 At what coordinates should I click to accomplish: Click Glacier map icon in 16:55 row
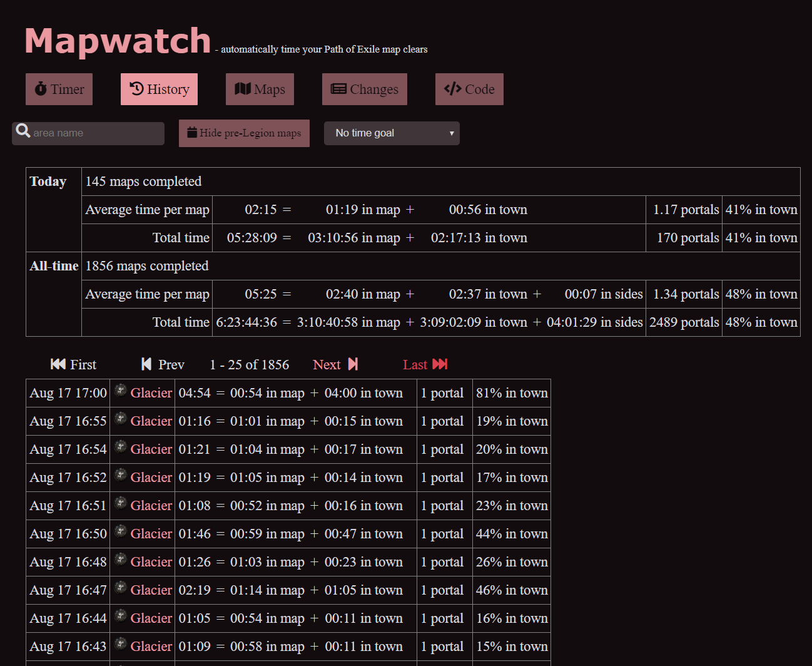[121, 418]
